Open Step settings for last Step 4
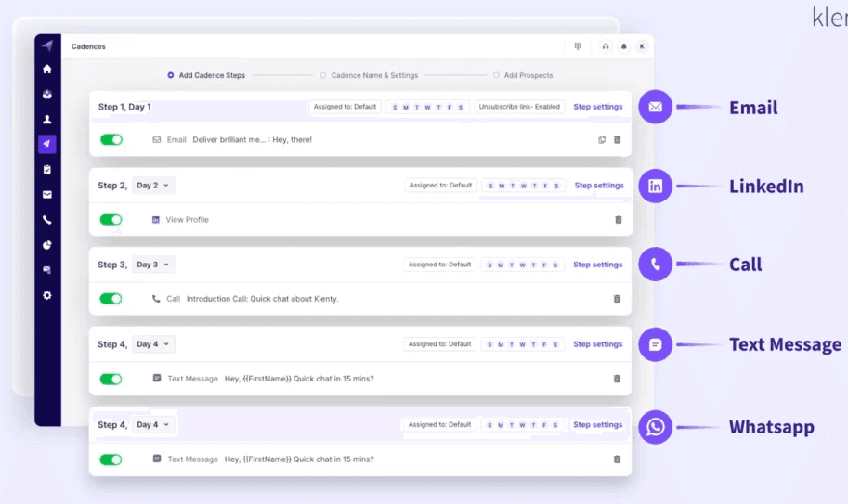The width and height of the screenshot is (848, 504). [597, 424]
